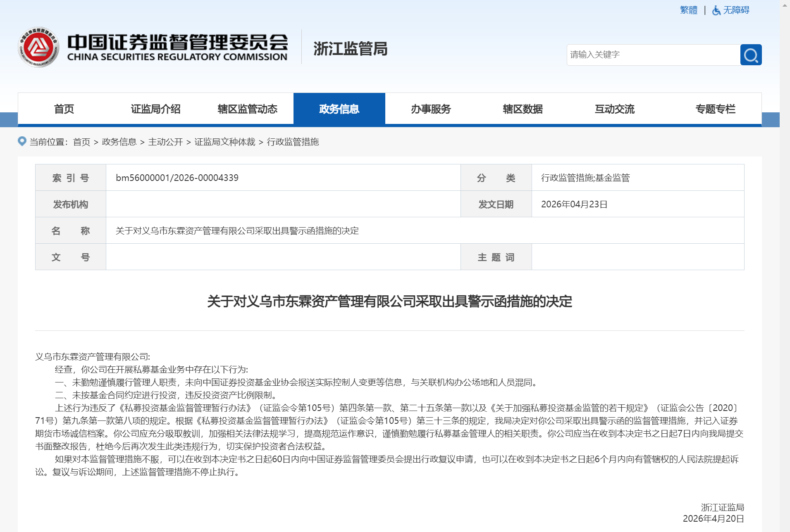
Task: Select the 办事服务 navigation tab
Action: (431, 109)
